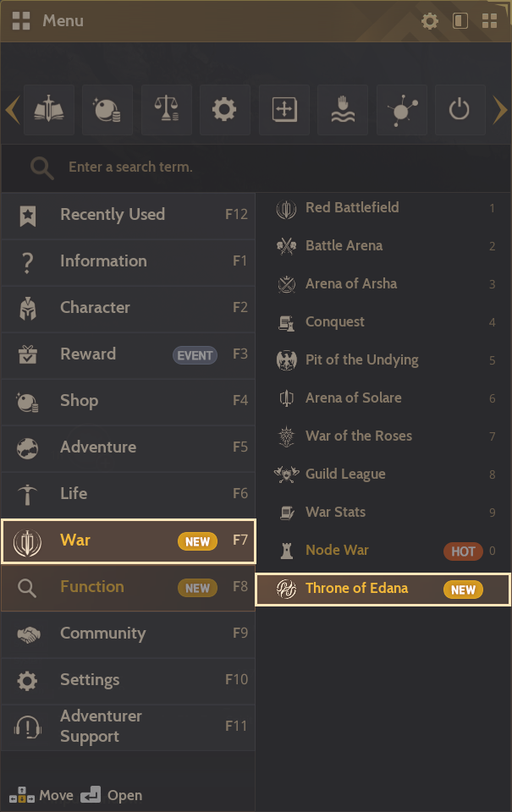This screenshot has width=512, height=812.
Task: Click the power button shortcut icon
Action: (459, 110)
